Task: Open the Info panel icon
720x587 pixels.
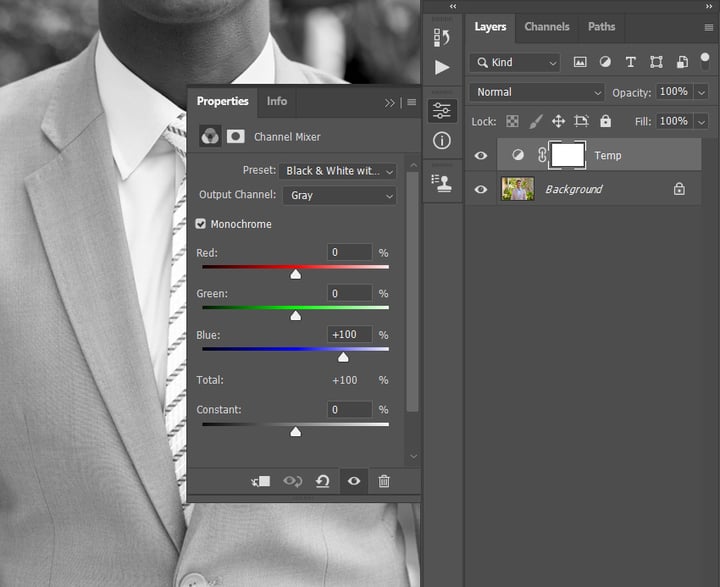Action: coord(442,141)
